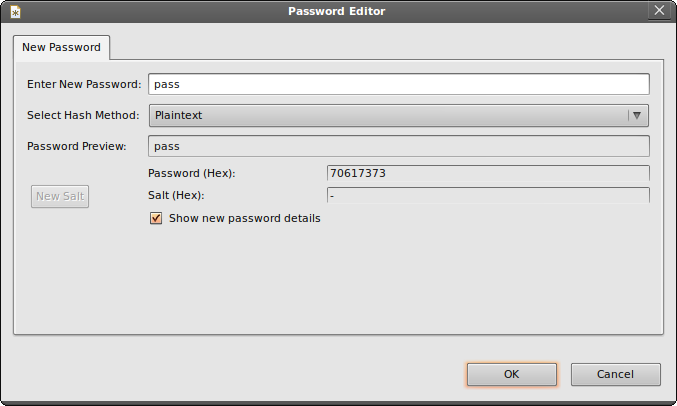Close the Password Editor window
This screenshot has height=406, width=677.
(660, 11)
